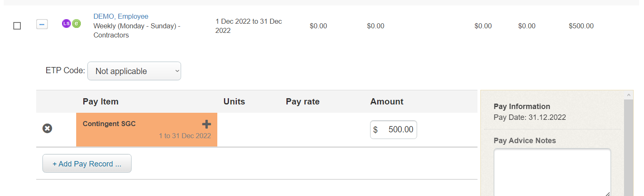Open the DEMO, Employee link
644x196 pixels.
[121, 17]
